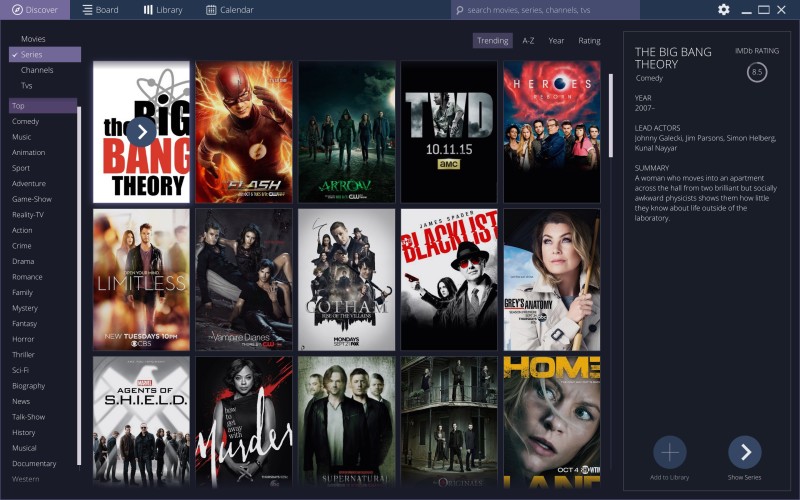Click the Discover compass icon
The height and width of the screenshot is (500, 800).
click(17, 10)
